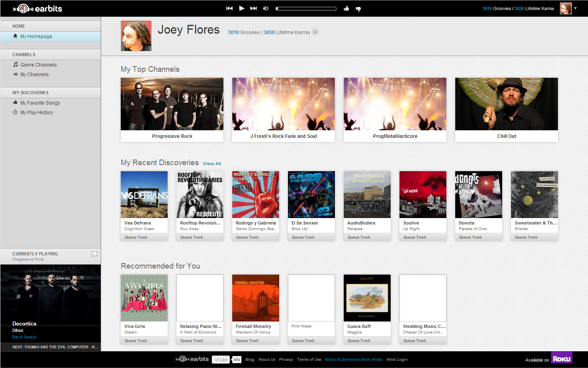Open Artist Login in footer
This screenshot has width=588, height=368.
(x=397, y=360)
